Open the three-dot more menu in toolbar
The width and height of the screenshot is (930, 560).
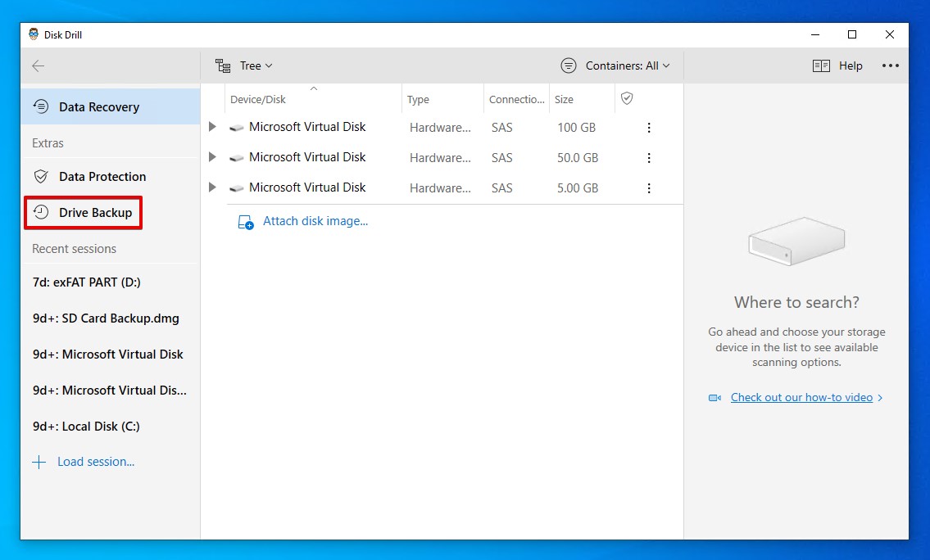coord(891,65)
